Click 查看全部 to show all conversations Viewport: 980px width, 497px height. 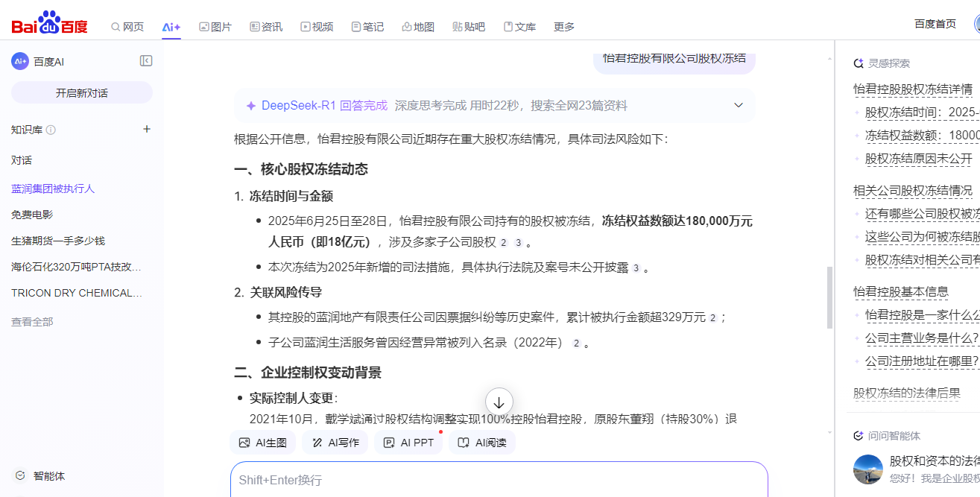pyautogui.click(x=32, y=322)
